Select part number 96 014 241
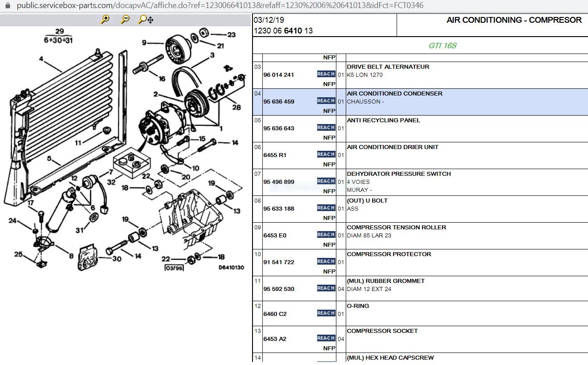Image resolution: width=588 pixels, height=365 pixels. coord(279,75)
